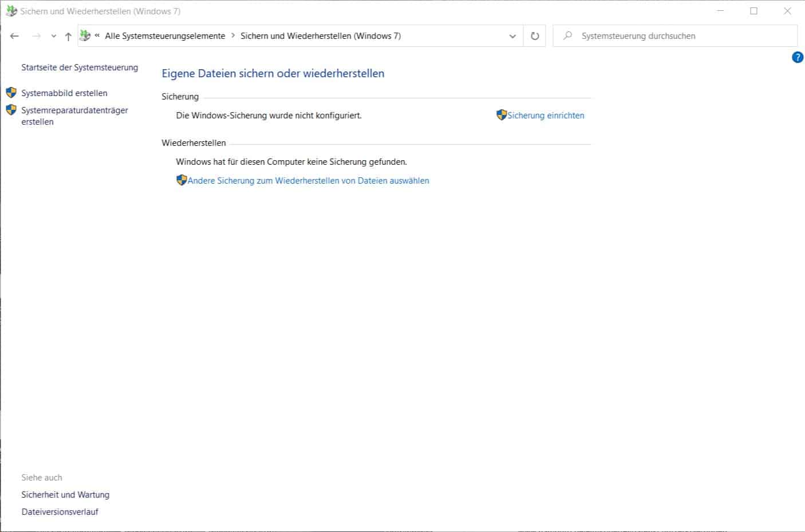This screenshot has height=532, width=805.
Task: Expand the address bar overflow chevrons
Action: pos(97,35)
